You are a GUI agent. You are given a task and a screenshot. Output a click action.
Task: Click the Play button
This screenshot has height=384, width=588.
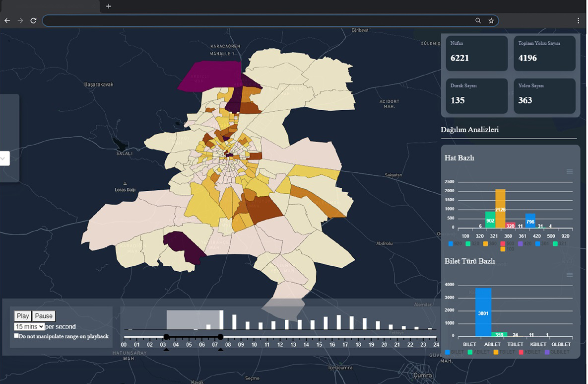pyautogui.click(x=23, y=316)
